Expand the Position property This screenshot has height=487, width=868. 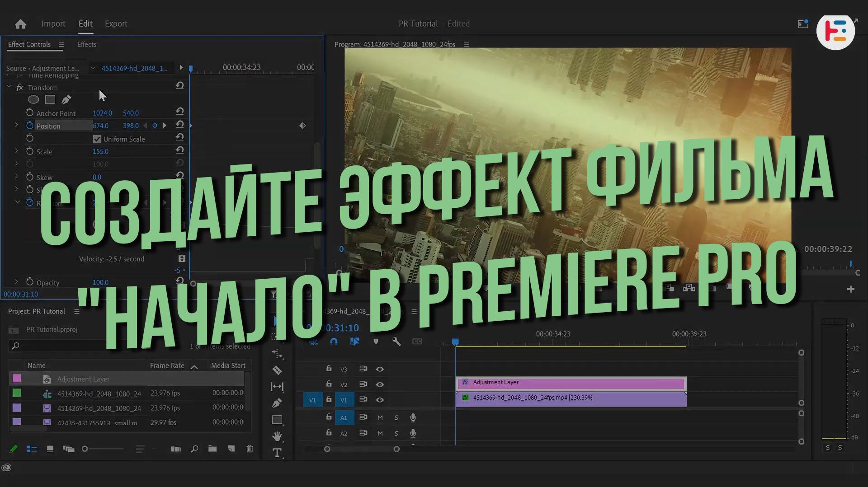[17, 125]
